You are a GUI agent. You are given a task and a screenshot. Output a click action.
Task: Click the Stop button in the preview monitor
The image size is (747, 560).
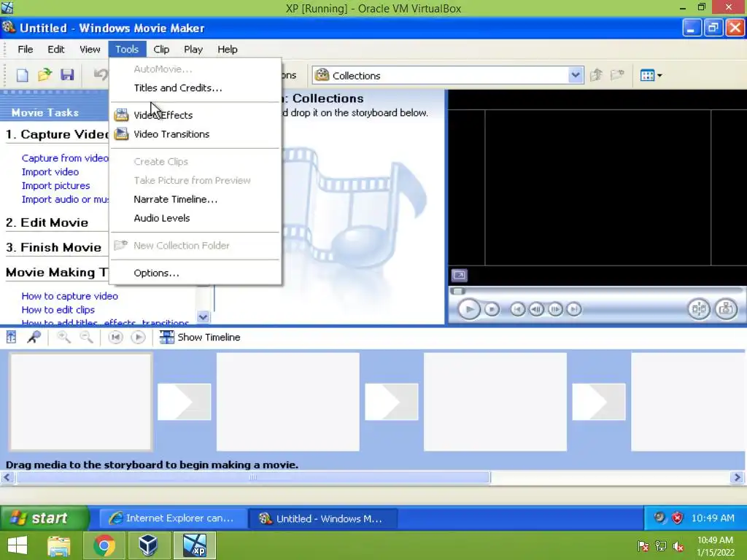(x=492, y=309)
